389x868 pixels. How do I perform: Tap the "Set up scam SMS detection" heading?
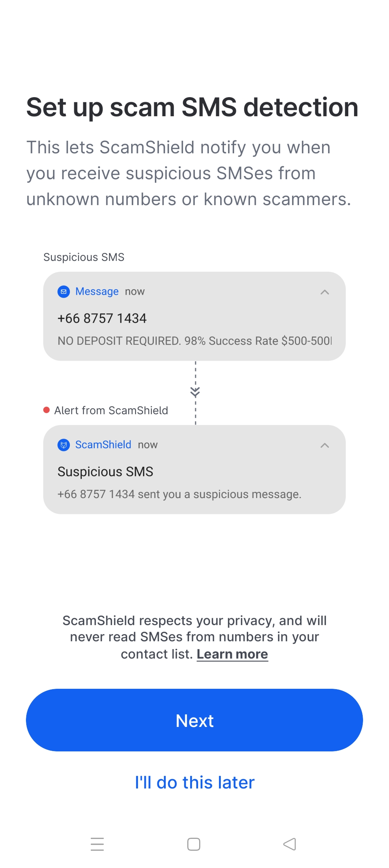(x=192, y=107)
